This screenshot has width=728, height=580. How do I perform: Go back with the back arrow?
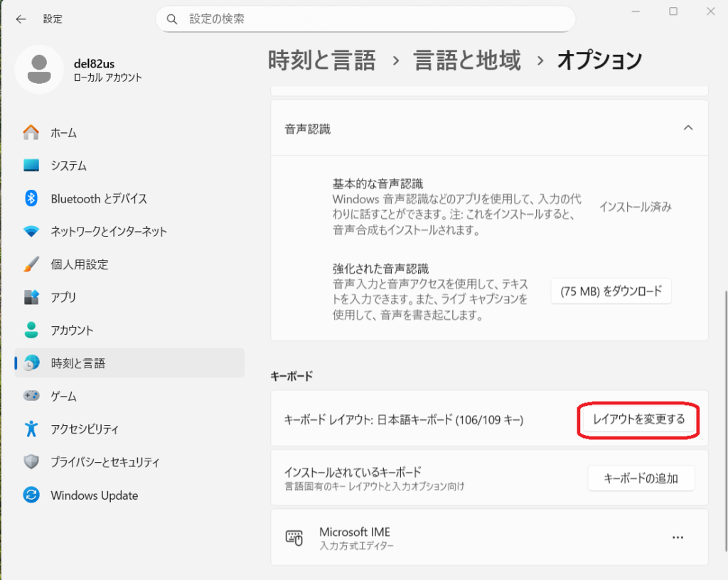[x=21, y=19]
